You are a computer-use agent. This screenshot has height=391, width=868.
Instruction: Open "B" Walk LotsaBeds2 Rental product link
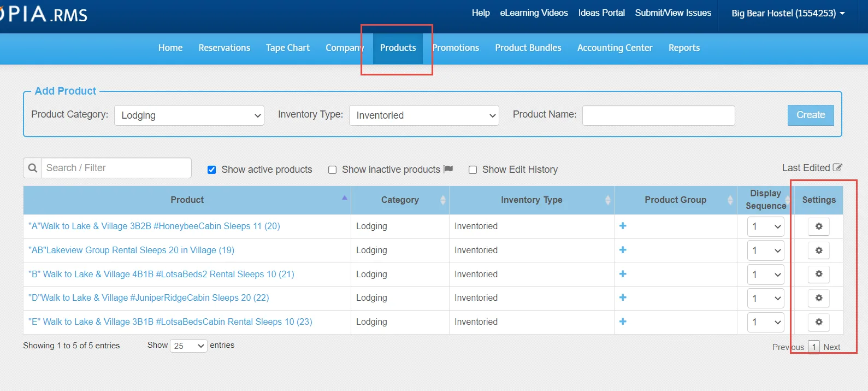pyautogui.click(x=161, y=274)
